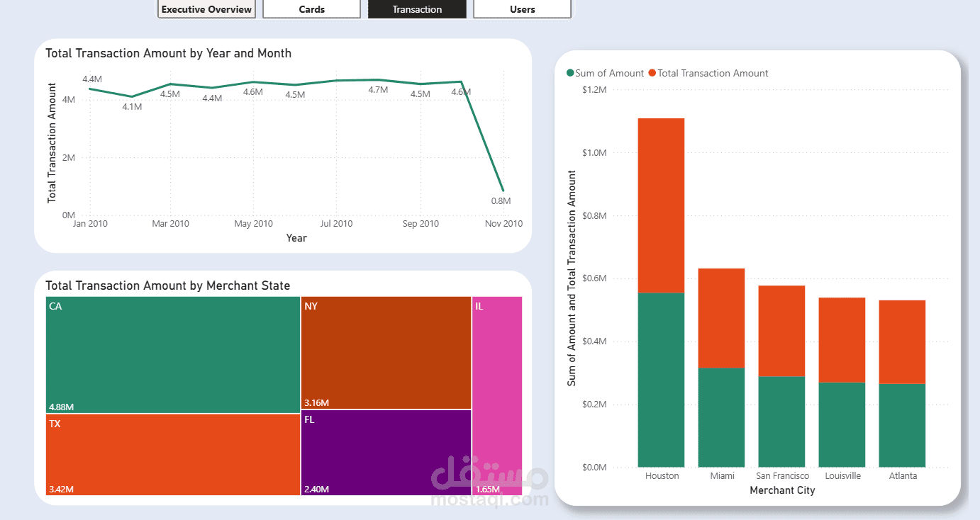
Task: Select the NY treemap block
Action: pos(386,352)
